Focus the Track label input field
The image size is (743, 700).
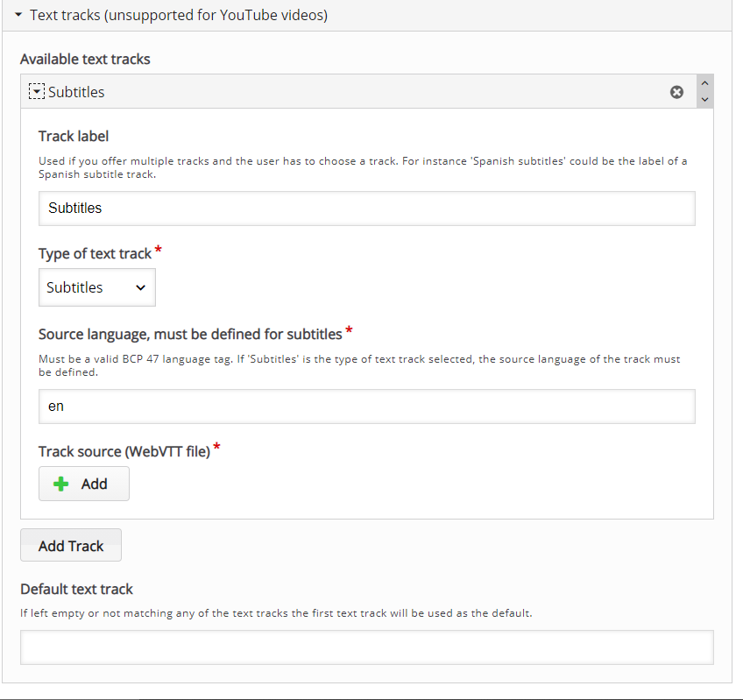coord(367,209)
